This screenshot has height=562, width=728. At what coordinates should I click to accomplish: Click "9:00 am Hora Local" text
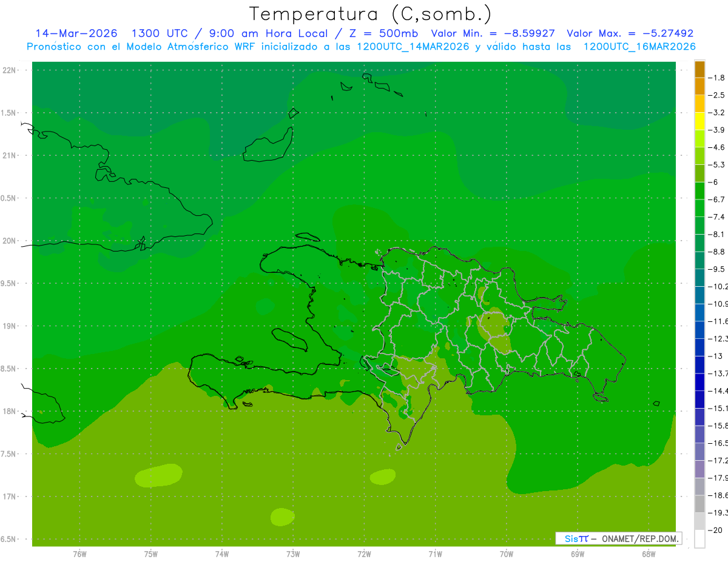coord(268,33)
